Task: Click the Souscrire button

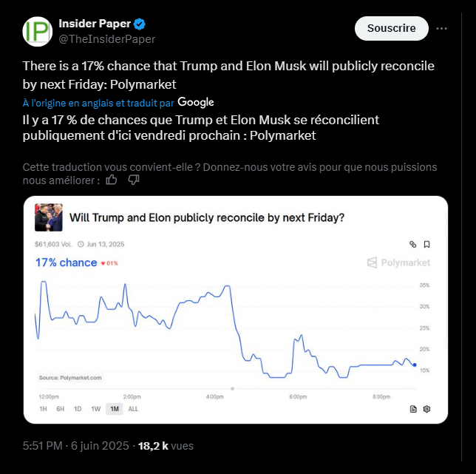Action: tap(392, 28)
